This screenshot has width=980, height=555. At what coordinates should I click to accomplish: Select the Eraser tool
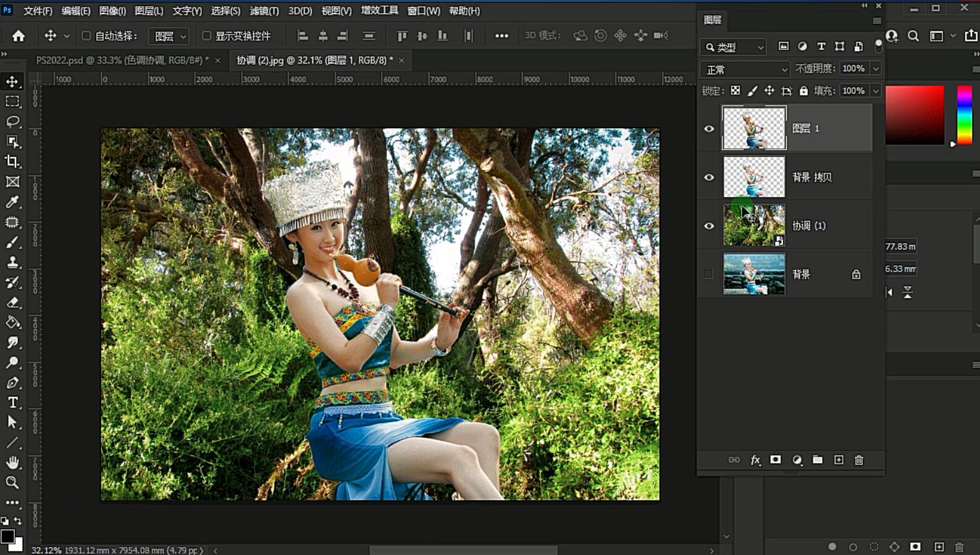(x=12, y=303)
